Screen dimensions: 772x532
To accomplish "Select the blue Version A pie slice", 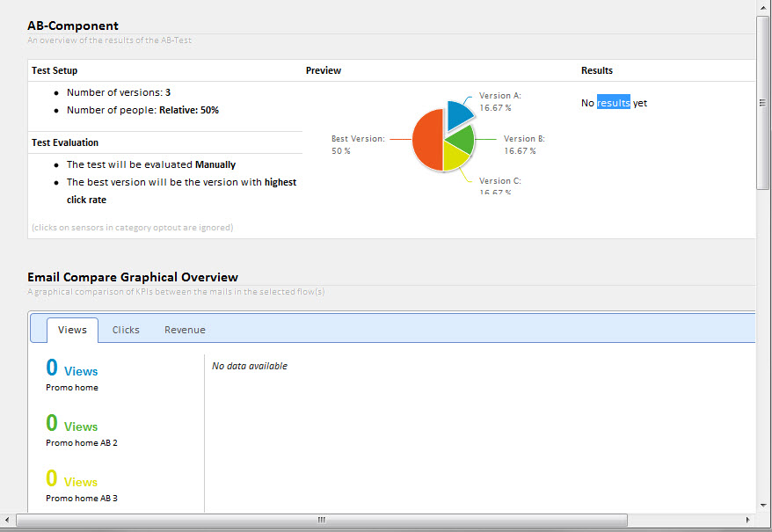I will point(458,115).
